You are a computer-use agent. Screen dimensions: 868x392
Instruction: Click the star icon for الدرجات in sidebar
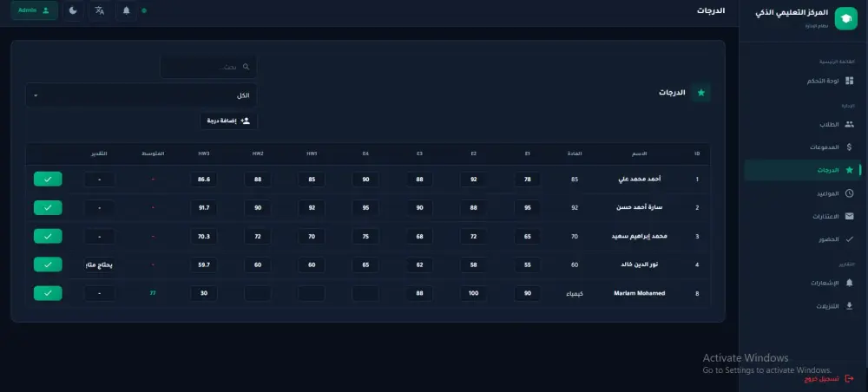pos(849,170)
